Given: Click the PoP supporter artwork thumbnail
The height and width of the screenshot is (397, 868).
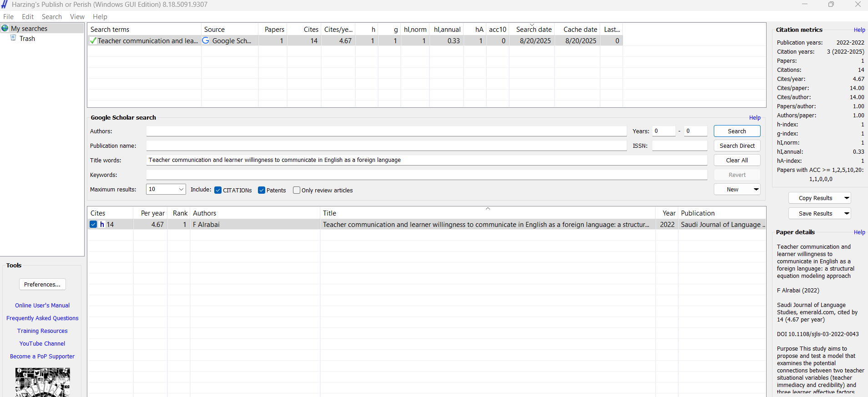Looking at the screenshot, I should click(x=42, y=382).
